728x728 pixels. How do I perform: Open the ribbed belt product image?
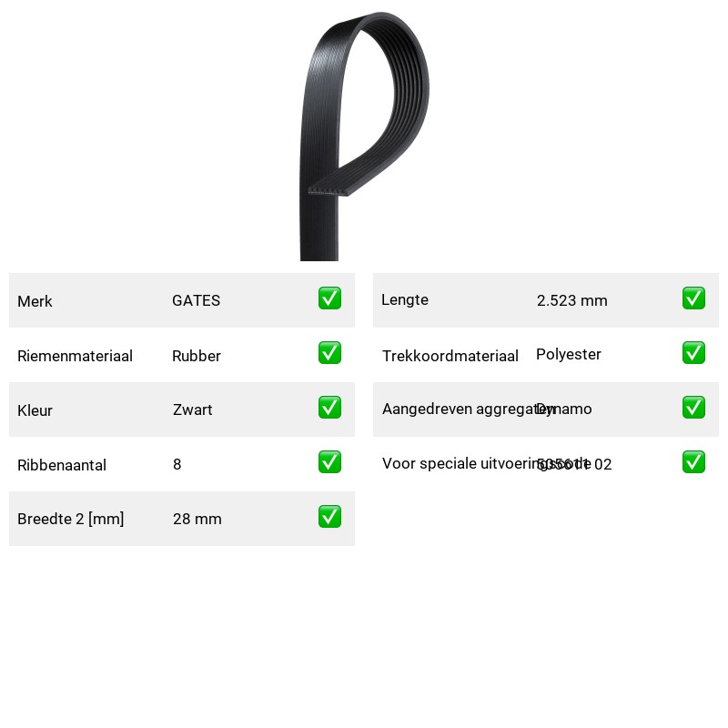pos(365,136)
